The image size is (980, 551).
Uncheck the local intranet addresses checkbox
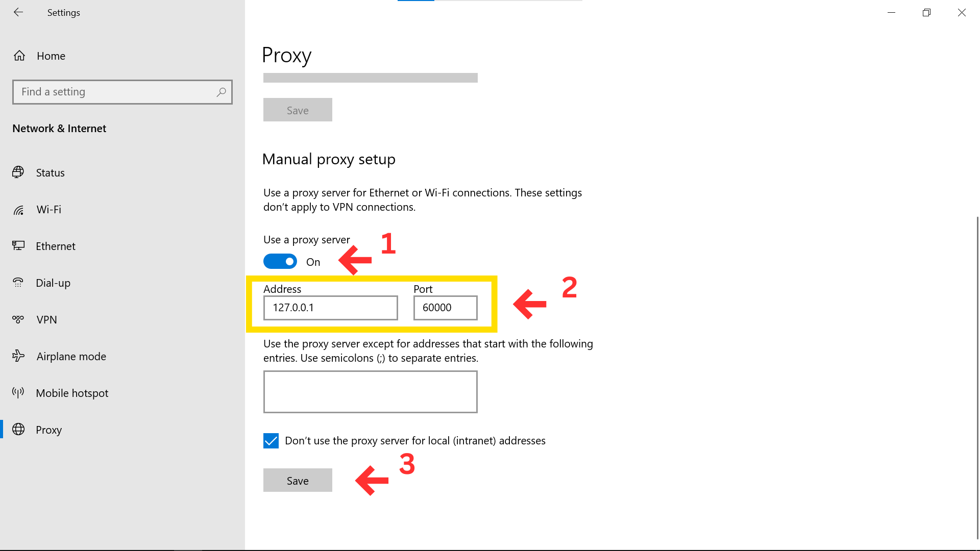(271, 441)
